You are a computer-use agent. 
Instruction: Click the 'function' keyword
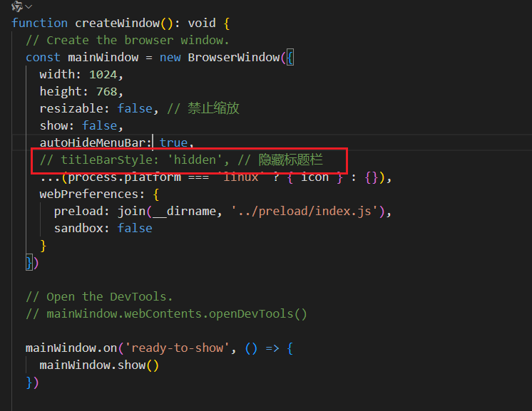40,23
